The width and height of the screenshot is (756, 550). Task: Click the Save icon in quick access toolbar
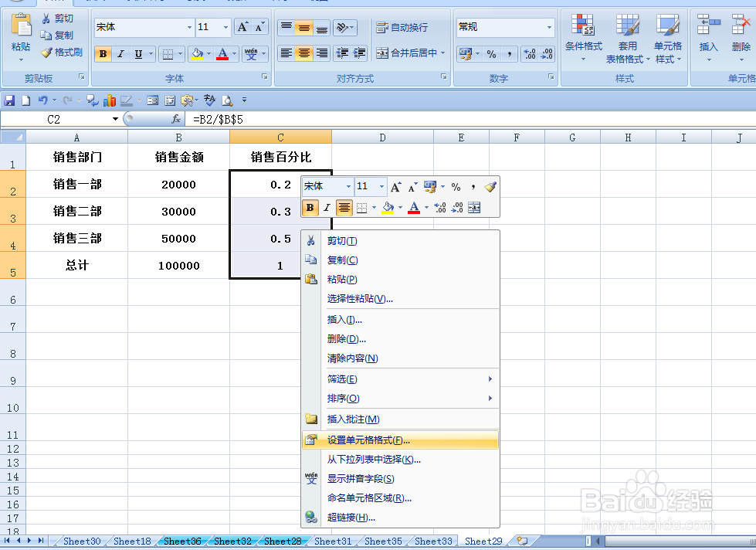pos(9,100)
